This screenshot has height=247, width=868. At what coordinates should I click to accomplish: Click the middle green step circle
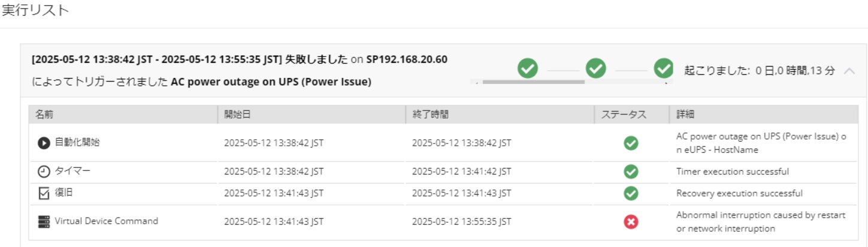tap(595, 68)
